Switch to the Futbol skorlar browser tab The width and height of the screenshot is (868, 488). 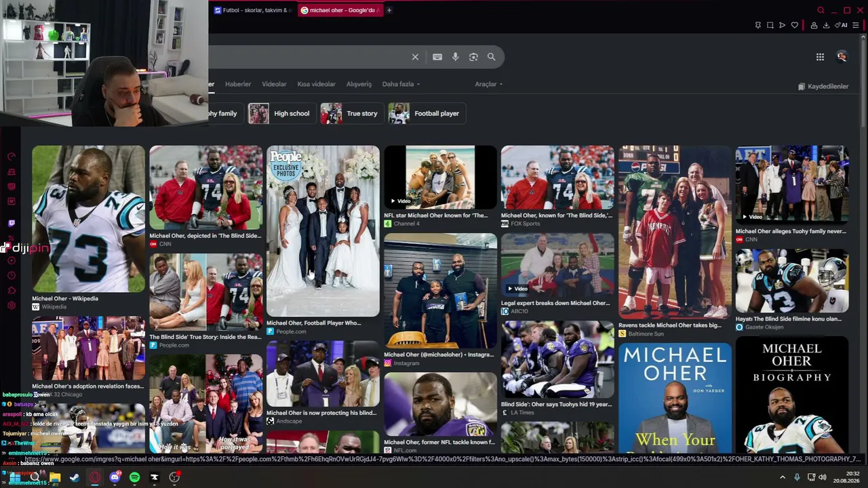(253, 10)
